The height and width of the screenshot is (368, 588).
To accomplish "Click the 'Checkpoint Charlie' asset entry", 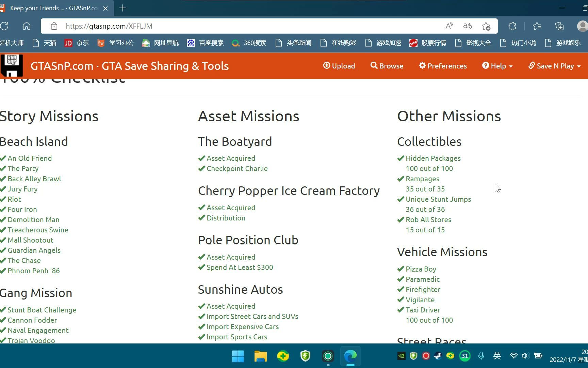I will point(237,168).
